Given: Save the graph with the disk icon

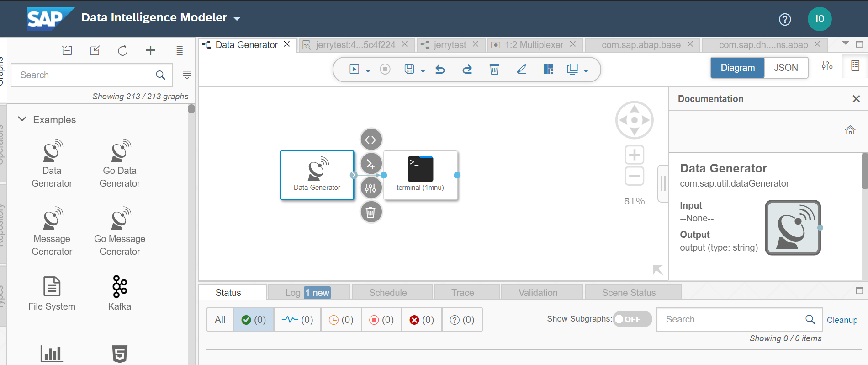Looking at the screenshot, I should point(409,69).
